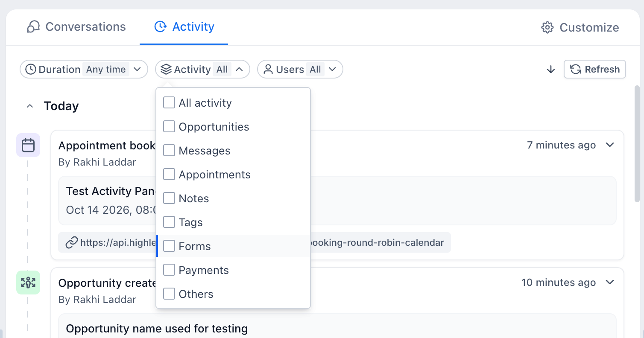This screenshot has width=644, height=338.
Task: Click the clock icon in Duration filter
Action: (x=31, y=69)
